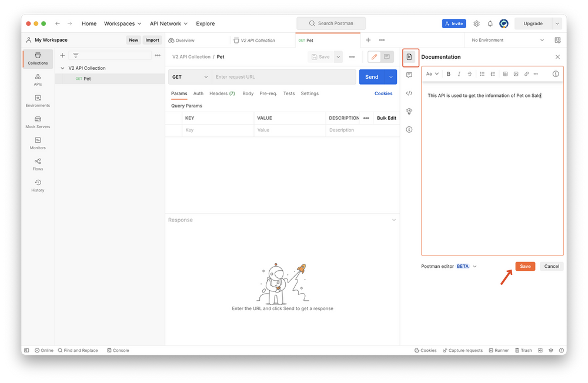Open the Documentation panel icon in right sidebar
Viewport: 588px width, 383px height.
click(409, 57)
